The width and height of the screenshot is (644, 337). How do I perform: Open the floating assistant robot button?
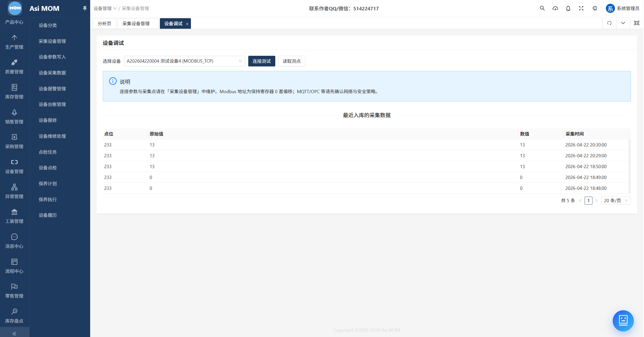[x=623, y=321]
